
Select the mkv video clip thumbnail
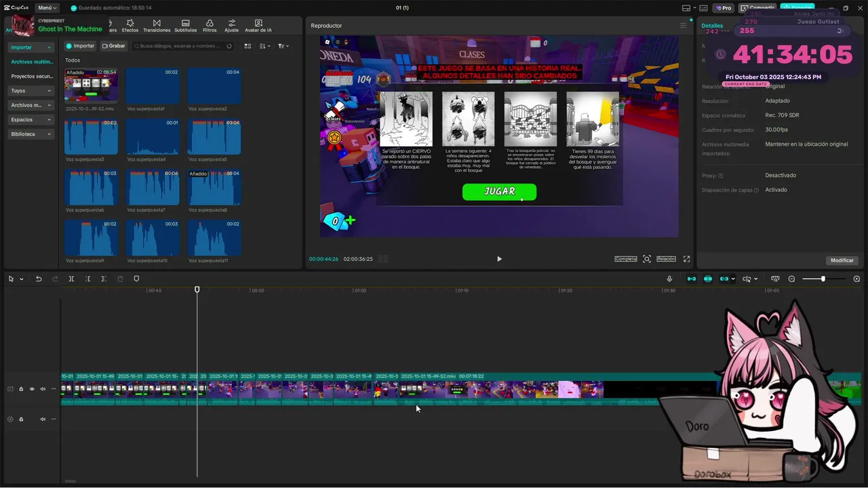[x=91, y=85]
